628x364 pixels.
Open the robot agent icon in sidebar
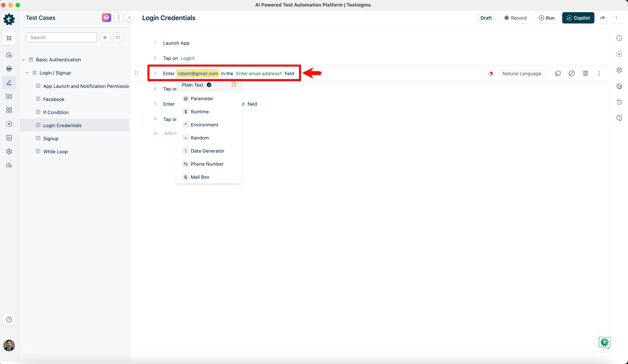(9, 68)
